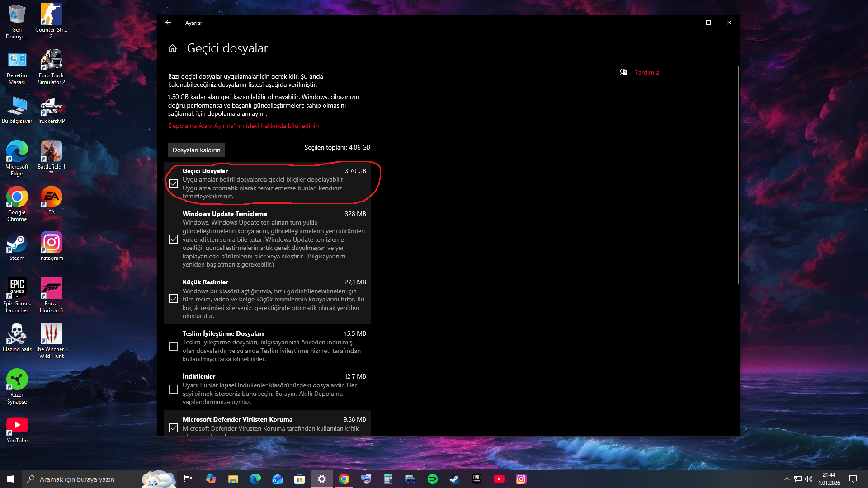Open the Calculator taskbar icon
Image resolution: width=868 pixels, height=488 pixels.
point(388,479)
